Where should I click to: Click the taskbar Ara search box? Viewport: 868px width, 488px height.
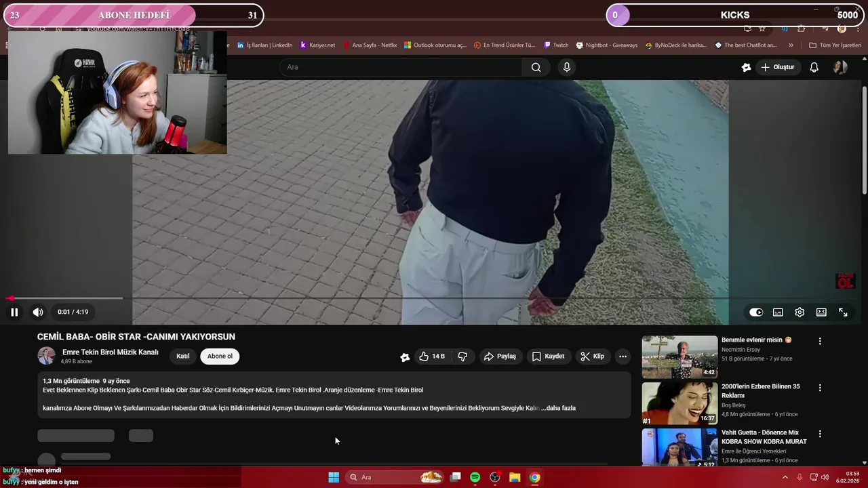(396, 477)
